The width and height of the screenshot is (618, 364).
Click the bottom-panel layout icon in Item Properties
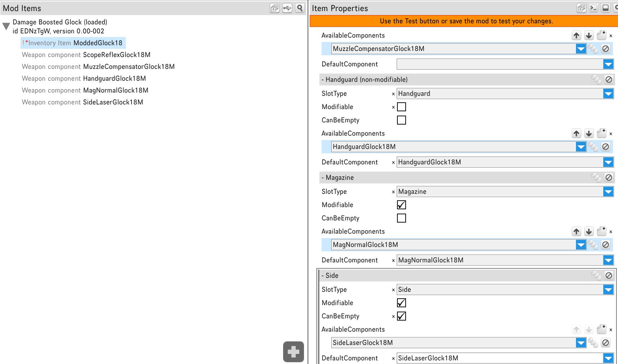click(606, 8)
